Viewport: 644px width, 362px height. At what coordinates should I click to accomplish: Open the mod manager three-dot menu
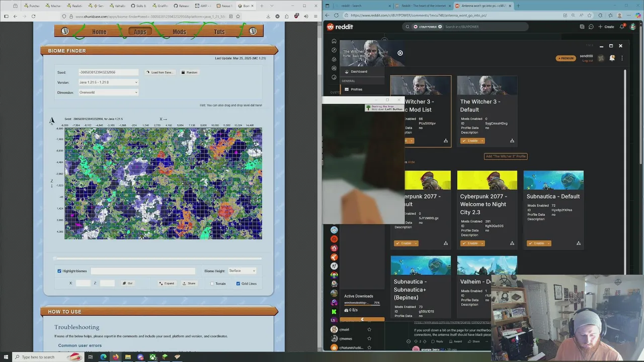622,58
